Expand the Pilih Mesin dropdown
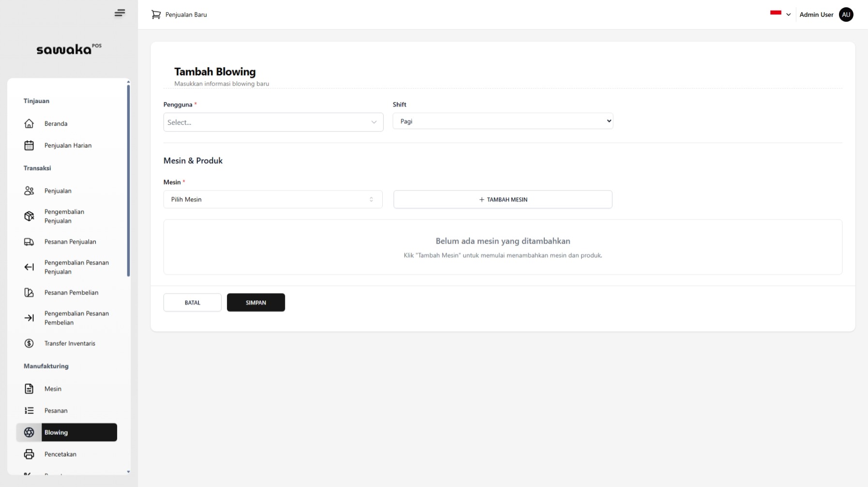Viewport: 868px width, 487px height. click(x=273, y=199)
